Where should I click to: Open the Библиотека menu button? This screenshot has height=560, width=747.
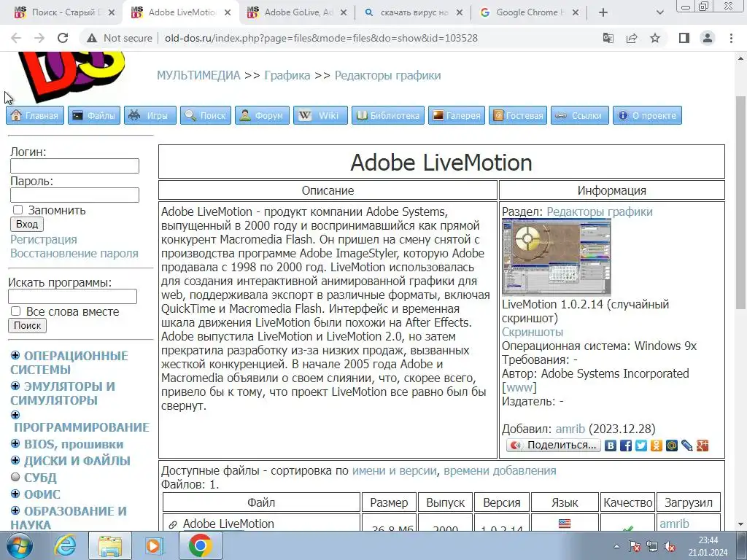388,115
